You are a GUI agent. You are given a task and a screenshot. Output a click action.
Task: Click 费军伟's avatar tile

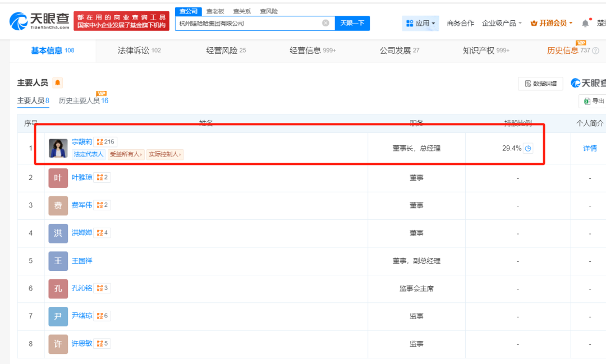(x=58, y=206)
